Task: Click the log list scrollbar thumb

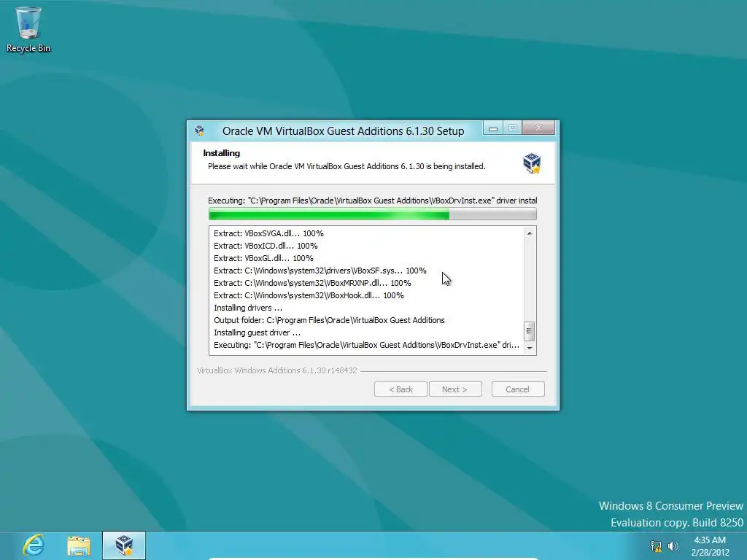Action: pyautogui.click(x=530, y=332)
